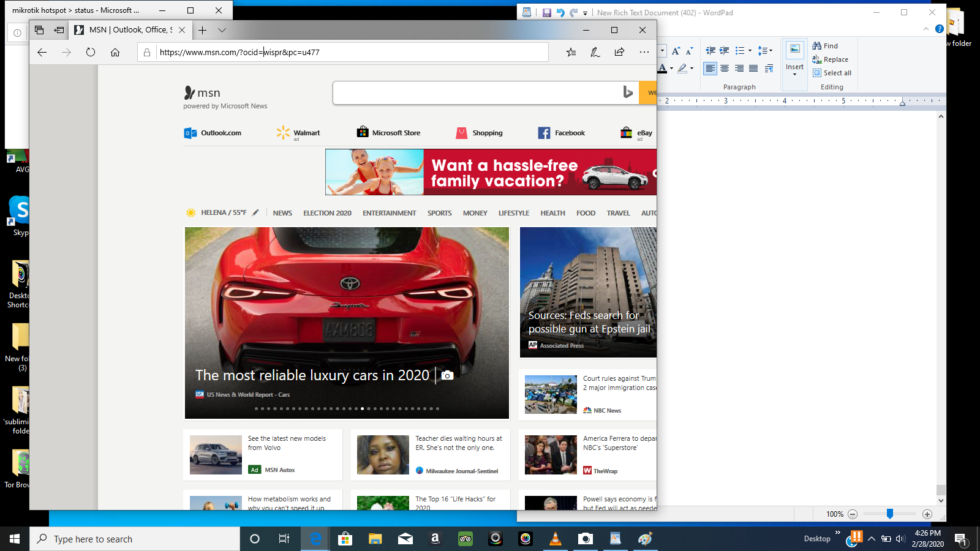Click the Bing search icon on MSN

(628, 92)
